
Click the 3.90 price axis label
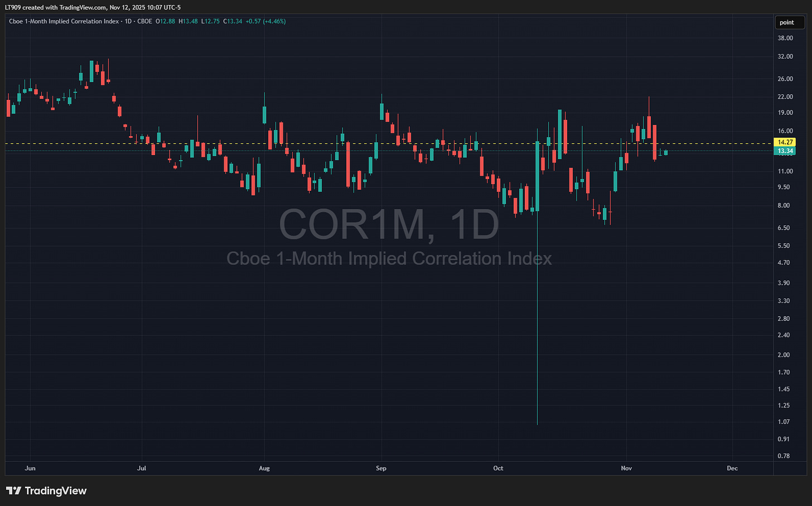pyautogui.click(x=784, y=283)
